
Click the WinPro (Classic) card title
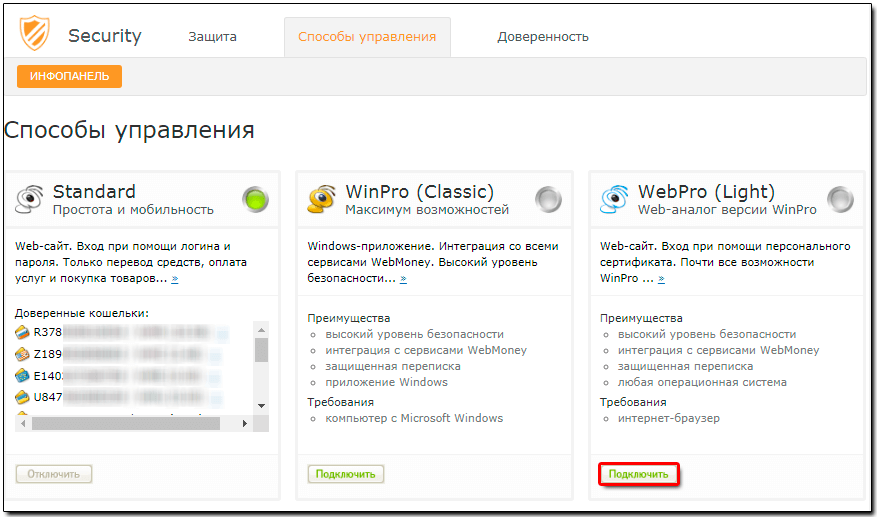(420, 191)
